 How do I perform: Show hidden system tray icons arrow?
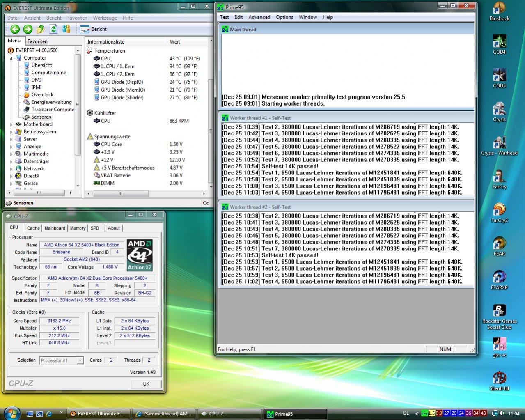click(x=417, y=413)
